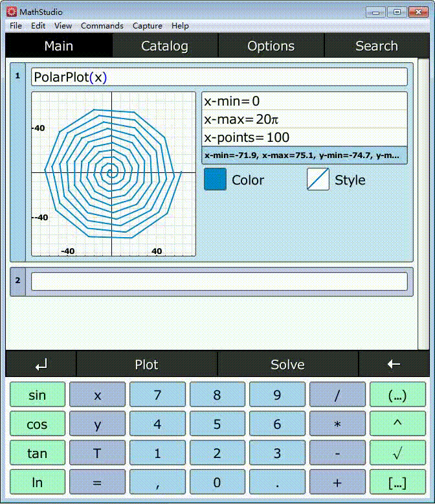Screen dimensions: 435x504
Task: Insert the tan function
Action: point(38,453)
